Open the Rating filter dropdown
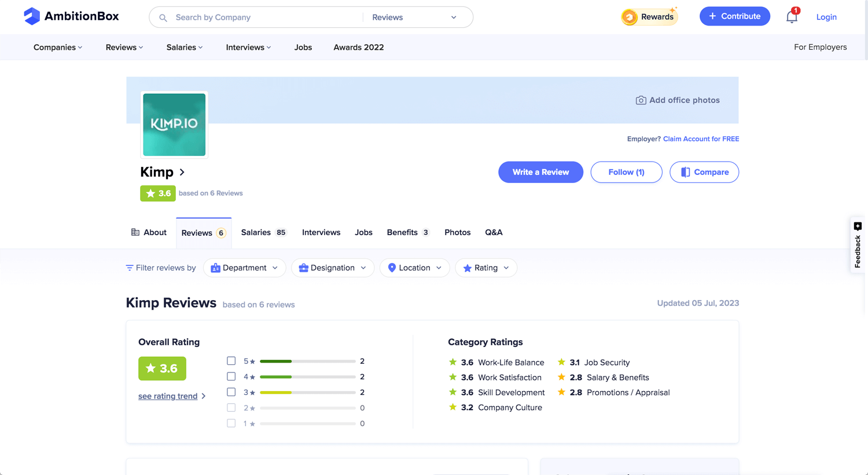Image resolution: width=868 pixels, height=475 pixels. coord(486,268)
